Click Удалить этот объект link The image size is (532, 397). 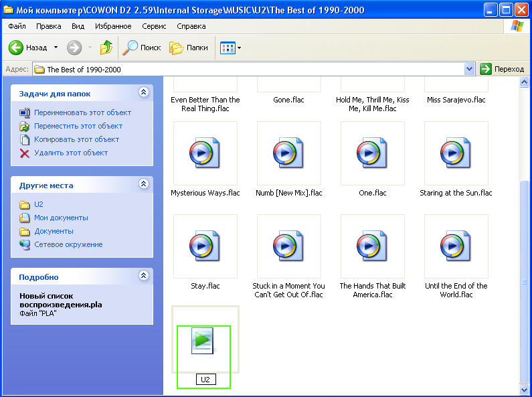pos(71,153)
